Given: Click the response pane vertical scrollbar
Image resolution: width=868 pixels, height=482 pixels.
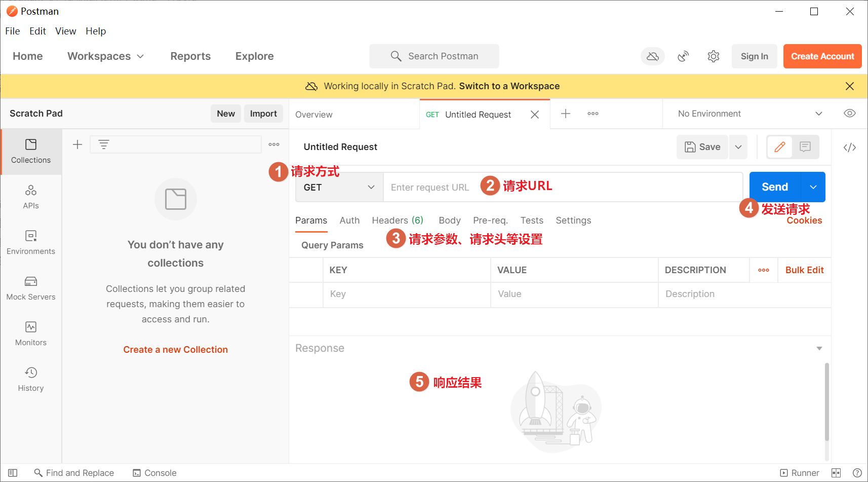Looking at the screenshot, I should click(826, 401).
